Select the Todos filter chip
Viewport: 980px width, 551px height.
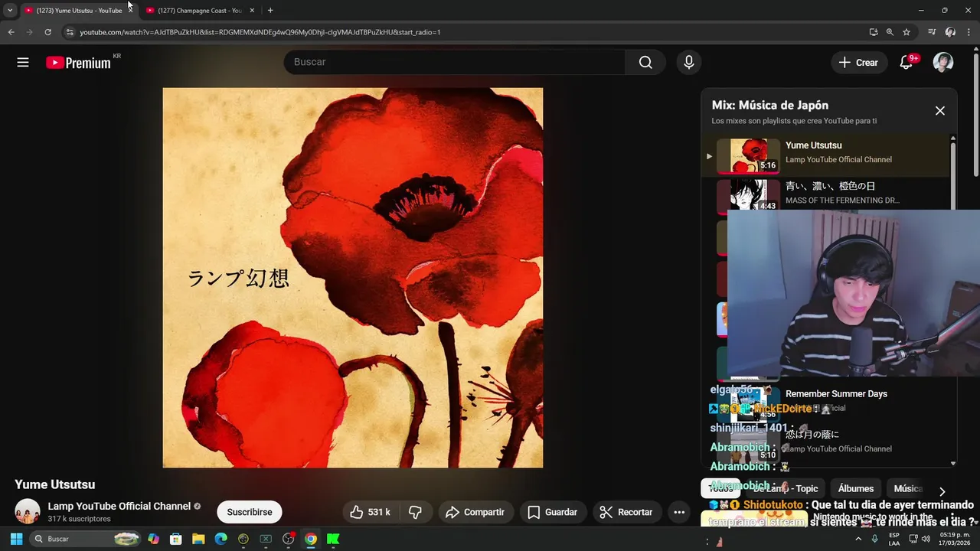click(x=720, y=488)
